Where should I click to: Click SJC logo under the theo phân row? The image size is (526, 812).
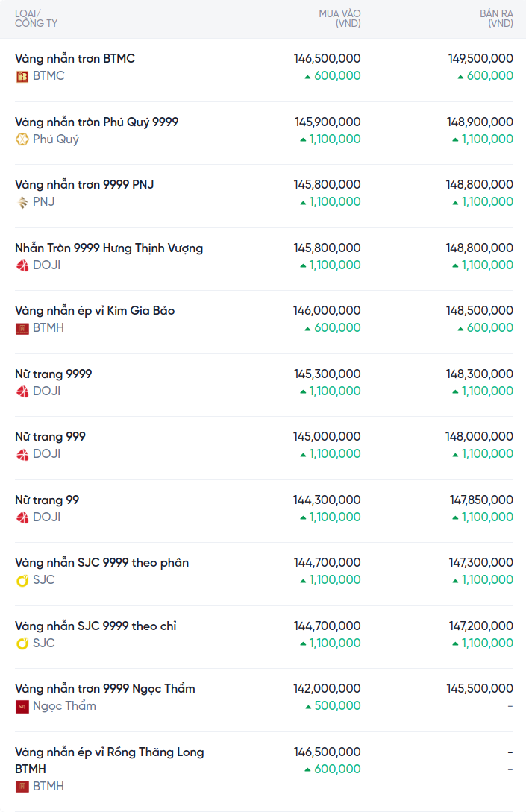(x=22, y=580)
